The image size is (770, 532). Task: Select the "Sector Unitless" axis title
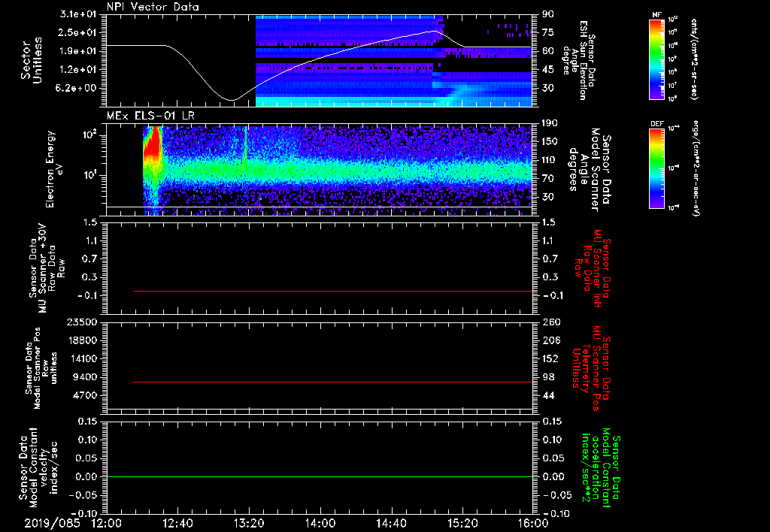[x=31, y=60]
